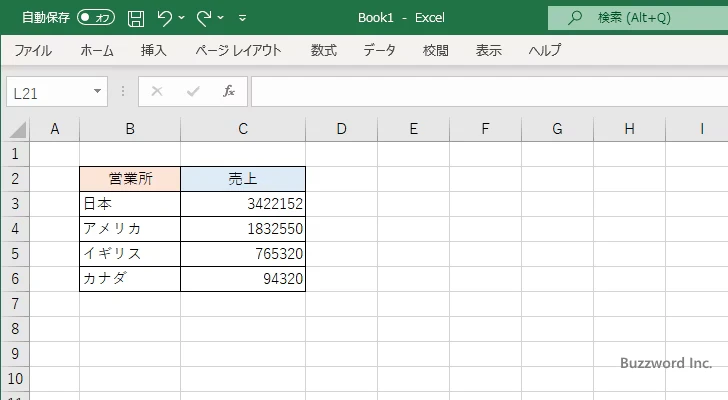Select column H header
Viewport: 728px width, 400px height.
[x=629, y=129]
